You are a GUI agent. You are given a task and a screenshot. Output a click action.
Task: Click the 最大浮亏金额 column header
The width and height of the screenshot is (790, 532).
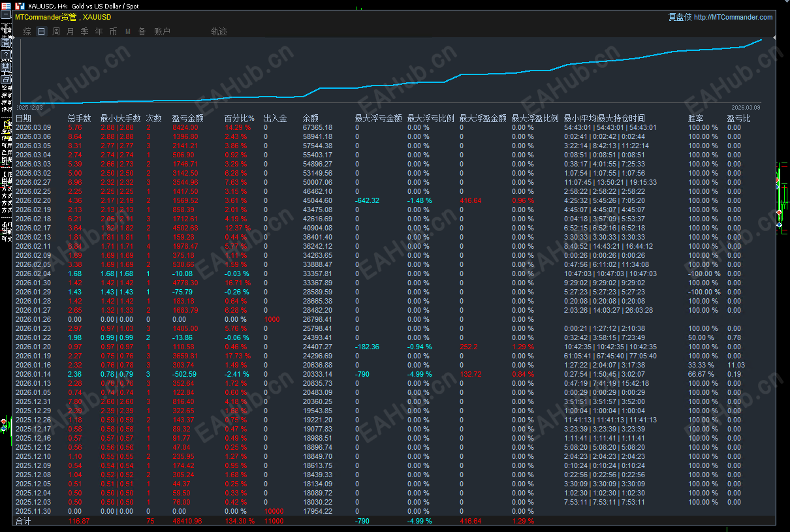click(x=378, y=118)
